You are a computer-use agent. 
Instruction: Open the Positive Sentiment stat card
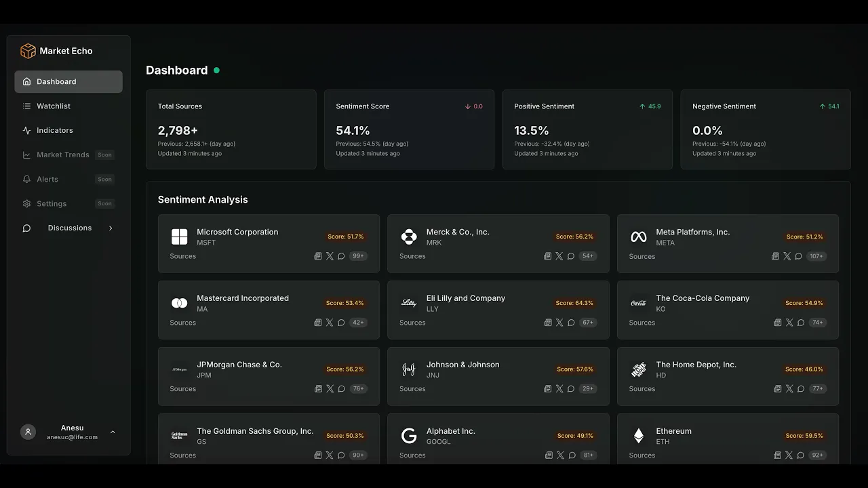point(587,129)
